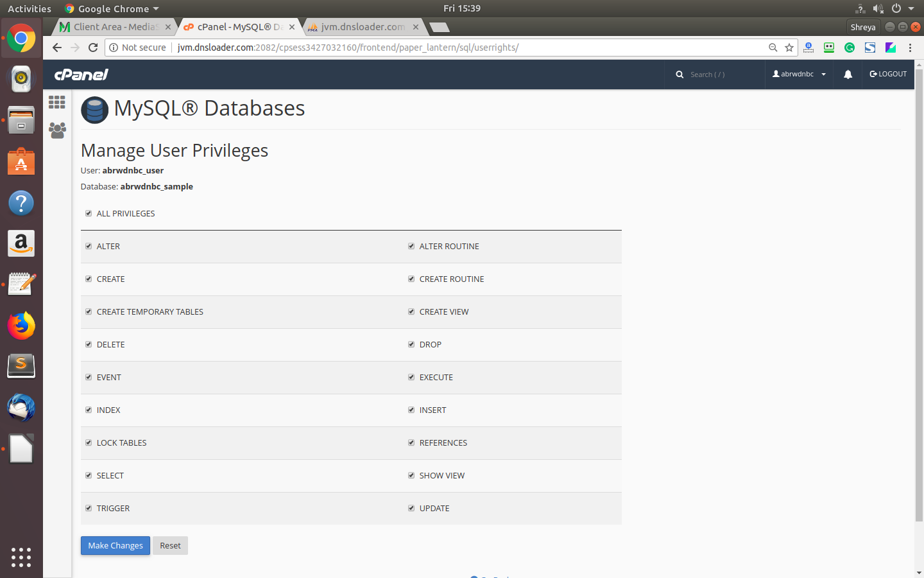Bookmark this page with star icon
This screenshot has width=924, height=578.
[x=789, y=48]
